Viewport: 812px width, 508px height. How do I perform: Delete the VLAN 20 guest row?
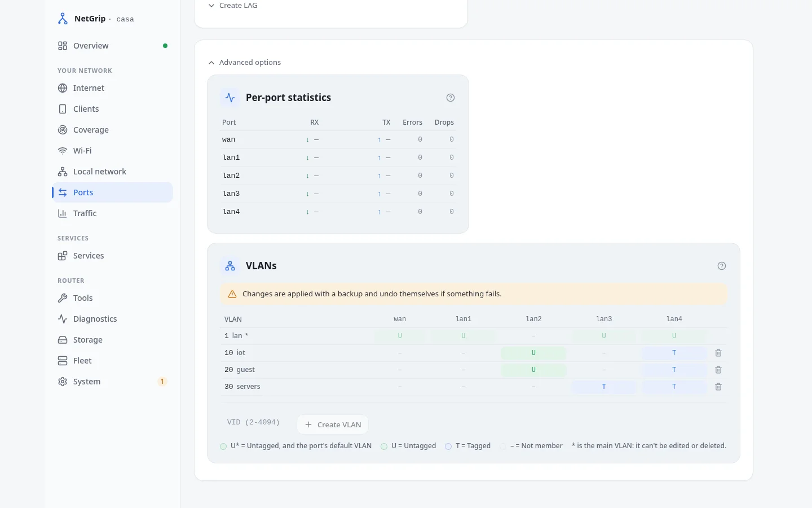tap(718, 370)
